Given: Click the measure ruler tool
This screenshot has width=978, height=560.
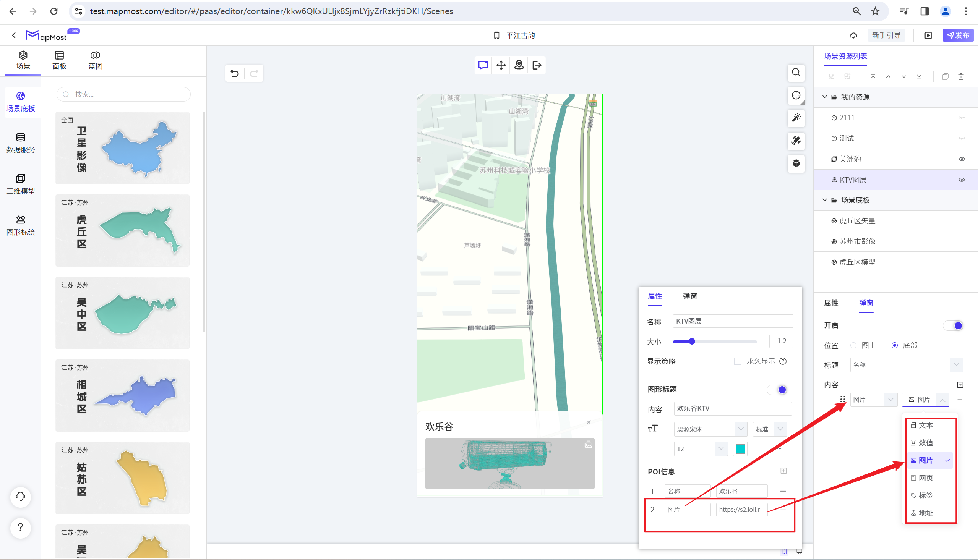Looking at the screenshot, I should pyautogui.click(x=796, y=141).
